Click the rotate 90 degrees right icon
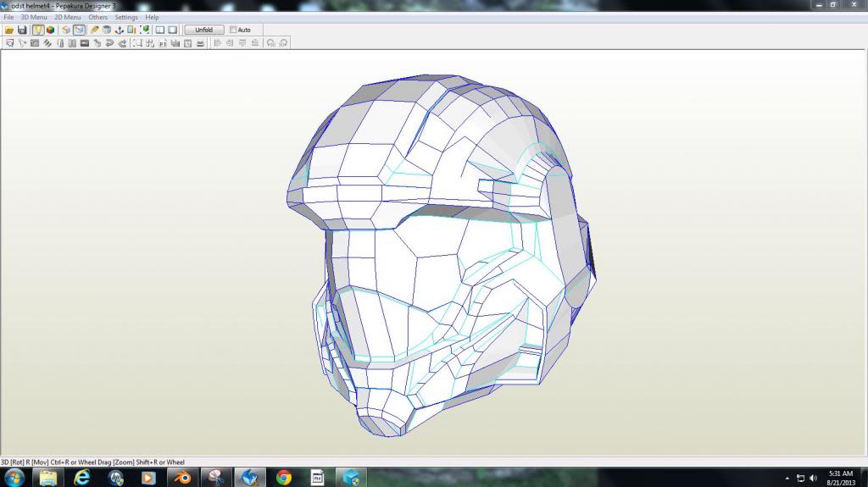868x487 pixels. 283,43
